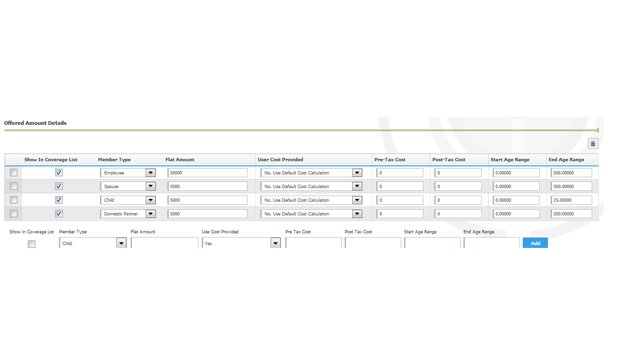Focus the new entry Start Age Range field
This screenshot has height=362, width=644.
(432, 243)
